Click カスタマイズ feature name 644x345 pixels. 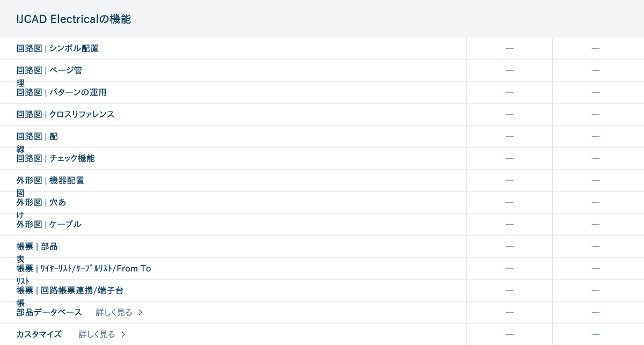(39, 334)
